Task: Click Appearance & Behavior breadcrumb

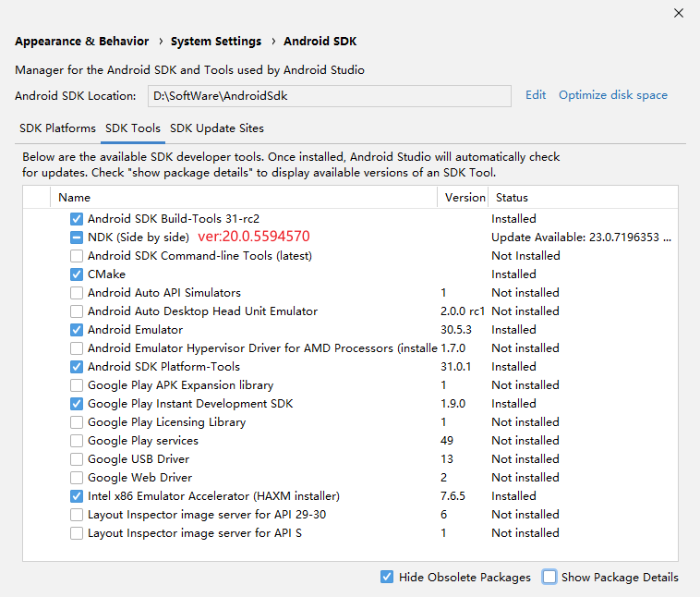Action: click(x=81, y=41)
